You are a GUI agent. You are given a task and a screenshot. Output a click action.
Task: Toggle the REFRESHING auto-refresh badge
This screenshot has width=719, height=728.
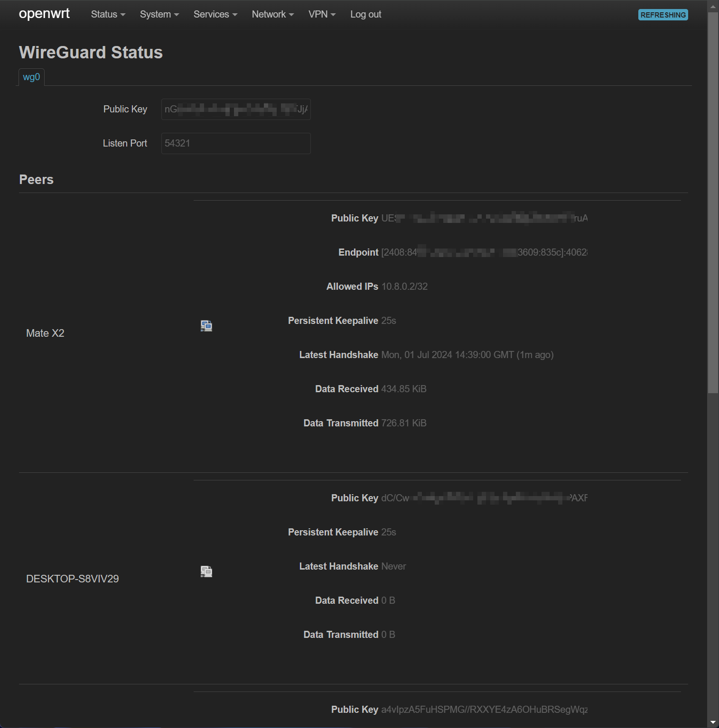tap(663, 15)
